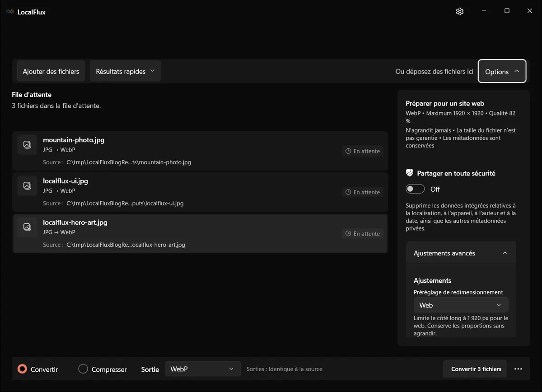
Task: Select the localflux-ui.jpg file name
Action: coord(65,181)
